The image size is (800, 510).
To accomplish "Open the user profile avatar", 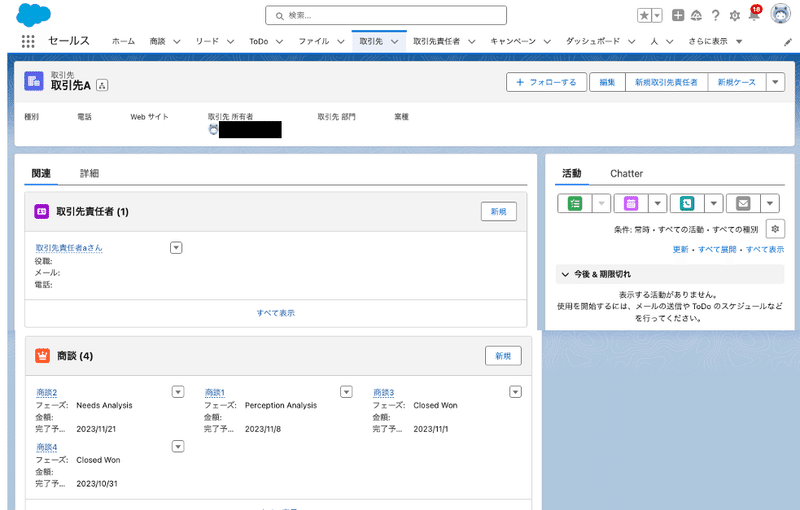I will tap(780, 14).
